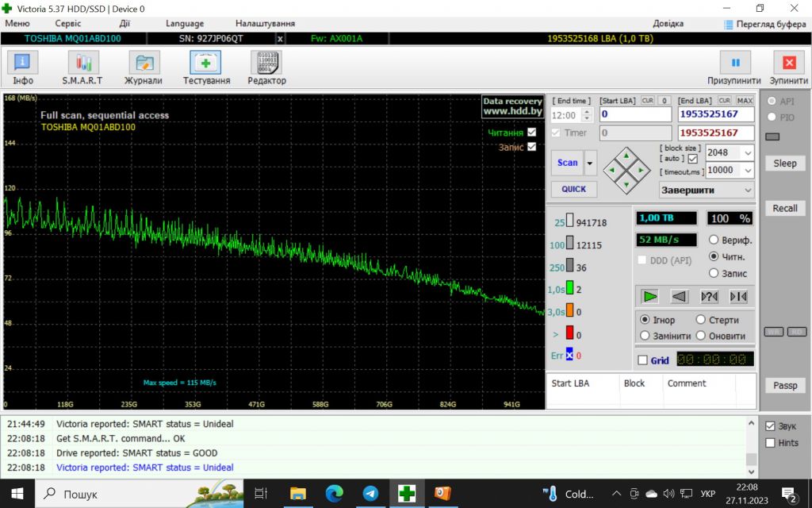812x508 pixels.
Task: Click the Start LBA input field
Action: click(635, 114)
